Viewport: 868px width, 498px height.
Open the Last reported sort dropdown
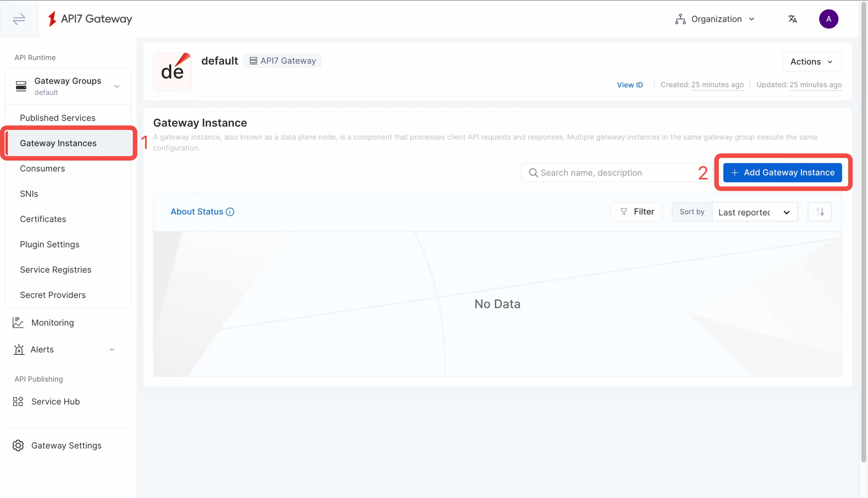(x=755, y=212)
